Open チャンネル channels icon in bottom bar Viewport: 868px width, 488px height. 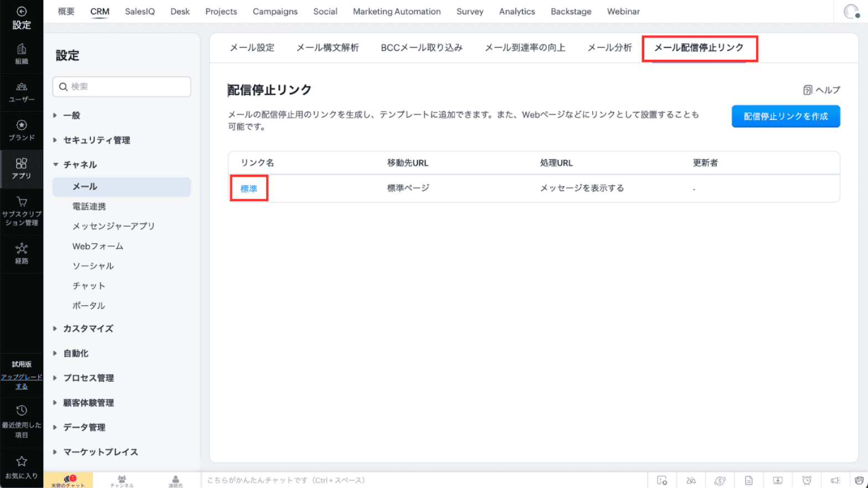[122, 479]
